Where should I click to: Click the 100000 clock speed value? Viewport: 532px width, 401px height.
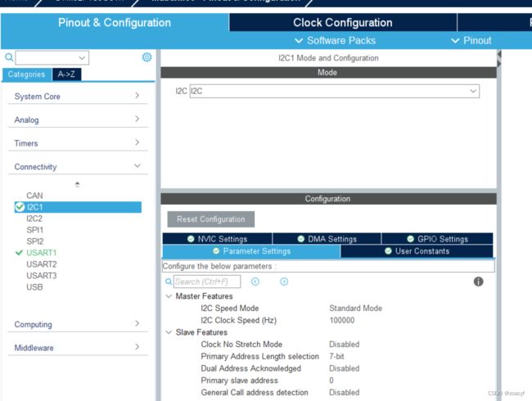tap(342, 320)
